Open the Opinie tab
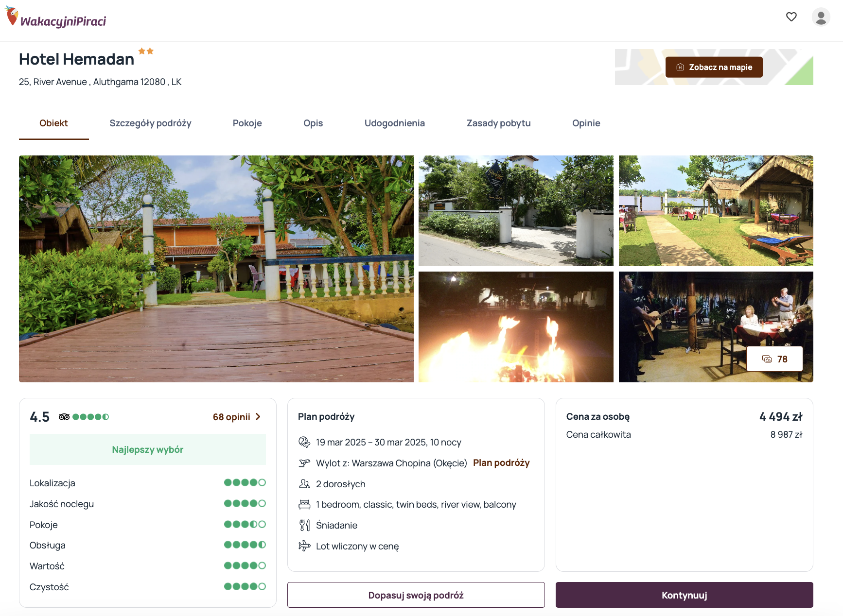Screen dimensions: 843x616 coord(586,123)
